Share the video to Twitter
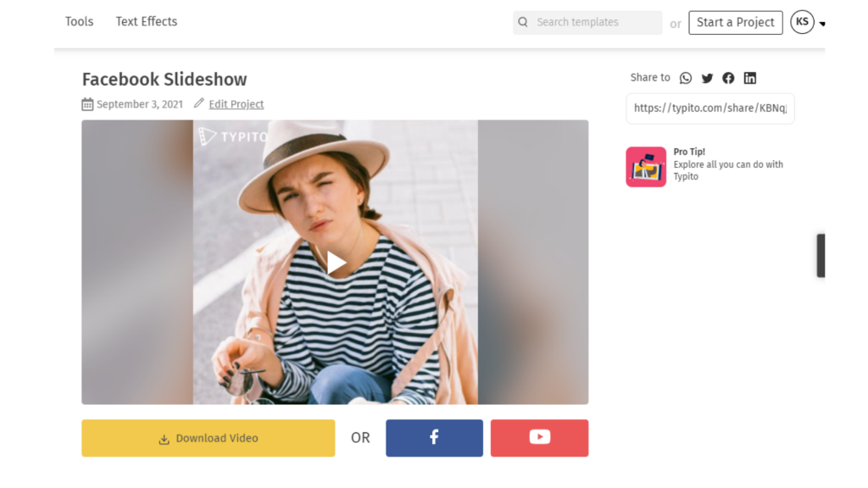The height and width of the screenshot is (488, 868). tap(707, 77)
